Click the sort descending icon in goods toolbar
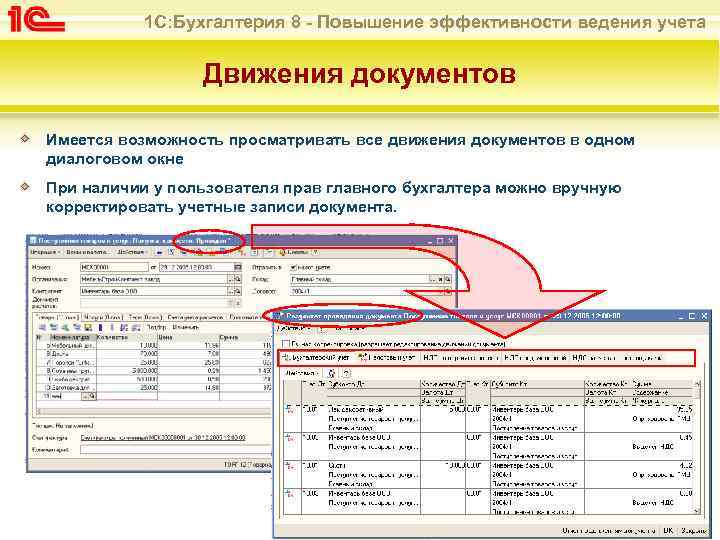Viewport: 720px width, 540px height. click(x=135, y=327)
